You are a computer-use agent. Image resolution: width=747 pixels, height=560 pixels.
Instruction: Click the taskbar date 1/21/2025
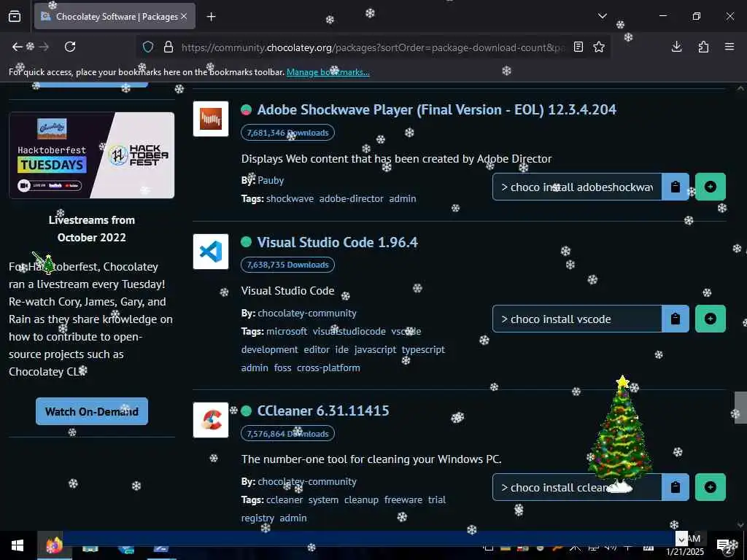(x=685, y=552)
